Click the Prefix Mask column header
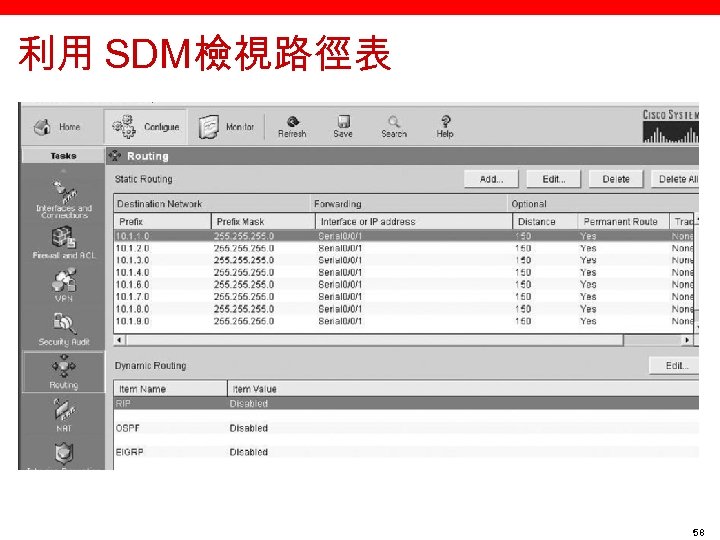The height and width of the screenshot is (540, 720). 263,221
